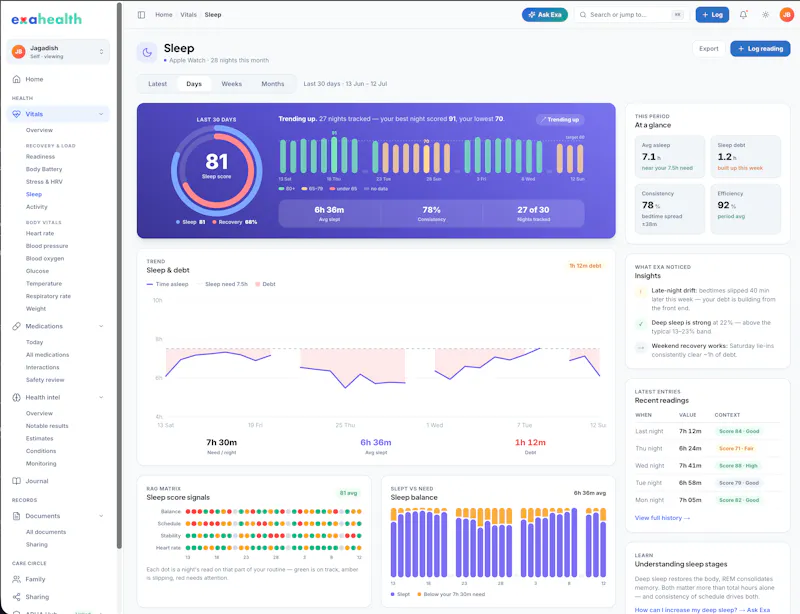Image resolution: width=800 pixels, height=614 pixels.
Task: Click the 1h 12m debt badge
Action: [585, 266]
